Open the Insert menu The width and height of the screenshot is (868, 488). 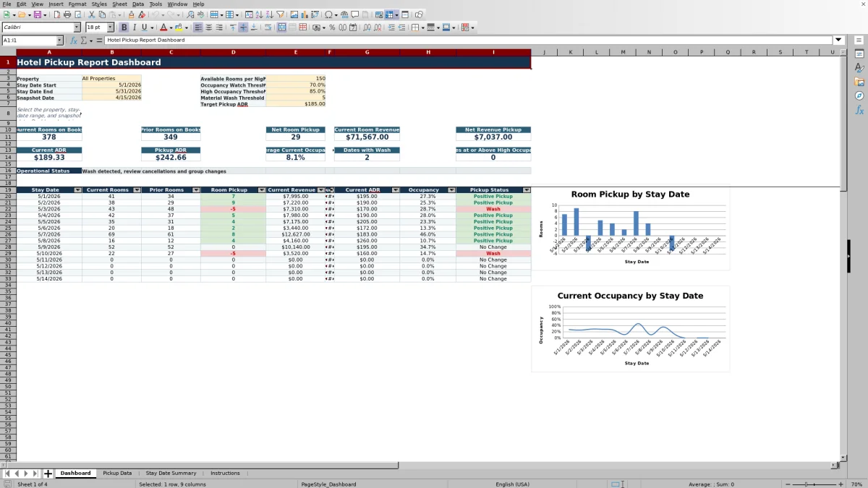56,4
